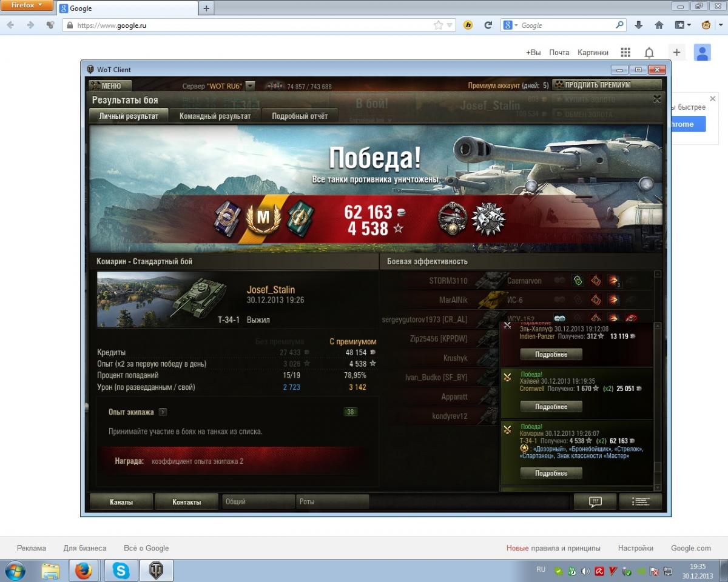The width and height of the screenshot is (728, 582).
Task: Open the Google apps grid icon
Action: (x=625, y=53)
